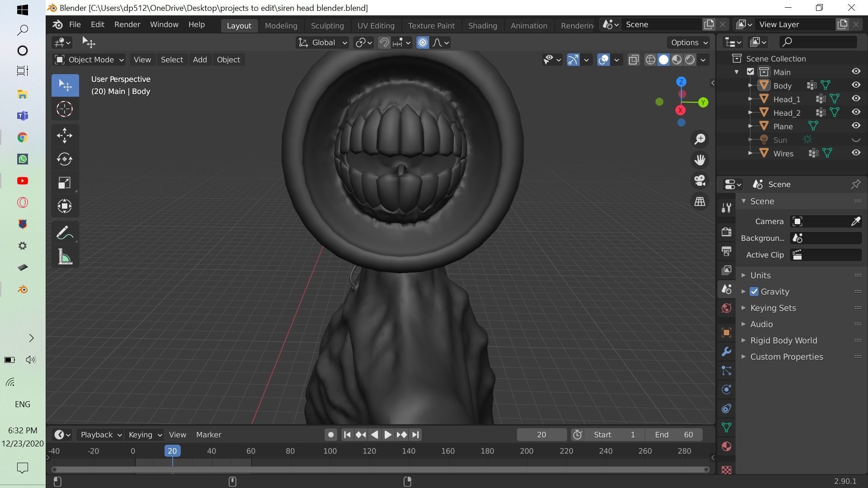This screenshot has height=488, width=868.
Task: Open the View Layer properties tab icon
Action: pos(726,270)
